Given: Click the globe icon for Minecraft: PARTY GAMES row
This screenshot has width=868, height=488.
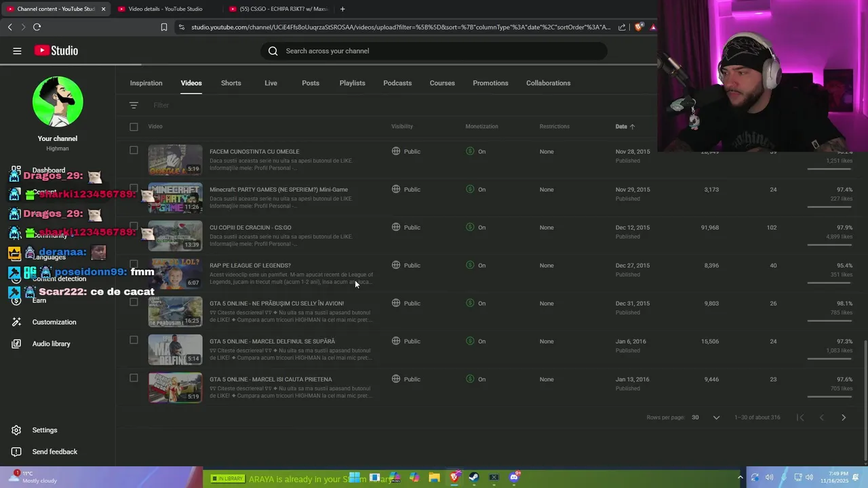Looking at the screenshot, I should coord(396,189).
